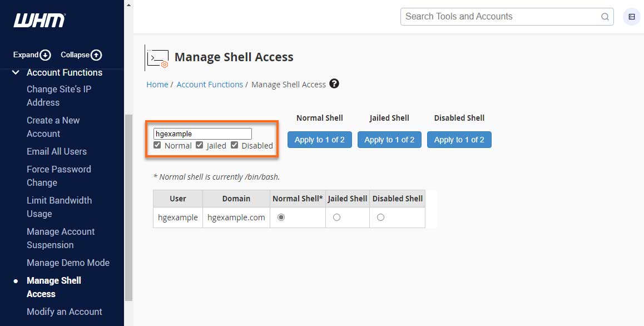Click the hgexample user cell
Screen dimensions: 644x326
point(178,218)
